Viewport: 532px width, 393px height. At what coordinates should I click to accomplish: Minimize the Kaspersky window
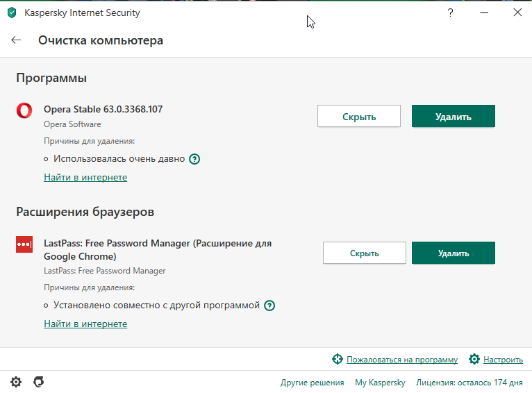pyautogui.click(x=484, y=13)
